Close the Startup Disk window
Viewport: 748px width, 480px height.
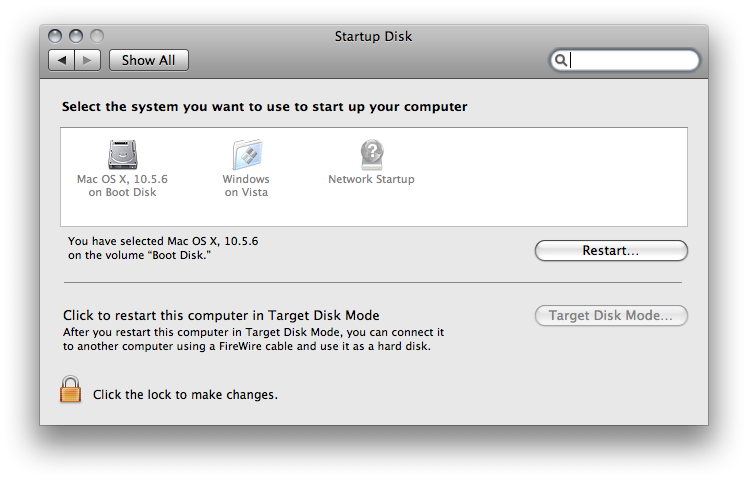pyautogui.click(x=55, y=36)
